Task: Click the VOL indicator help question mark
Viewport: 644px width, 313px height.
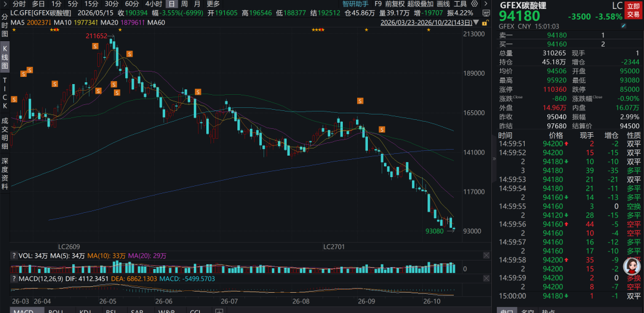Action: [14, 256]
